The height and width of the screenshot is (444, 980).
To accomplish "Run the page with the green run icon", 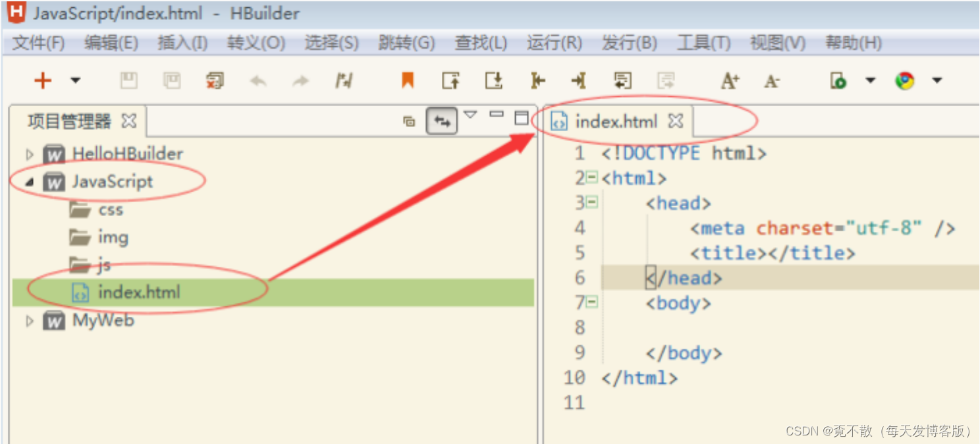I will pyautogui.click(x=838, y=80).
